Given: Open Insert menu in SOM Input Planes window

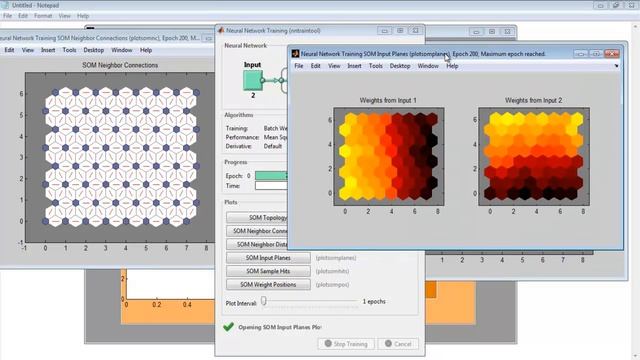Looking at the screenshot, I should pyautogui.click(x=354, y=66).
